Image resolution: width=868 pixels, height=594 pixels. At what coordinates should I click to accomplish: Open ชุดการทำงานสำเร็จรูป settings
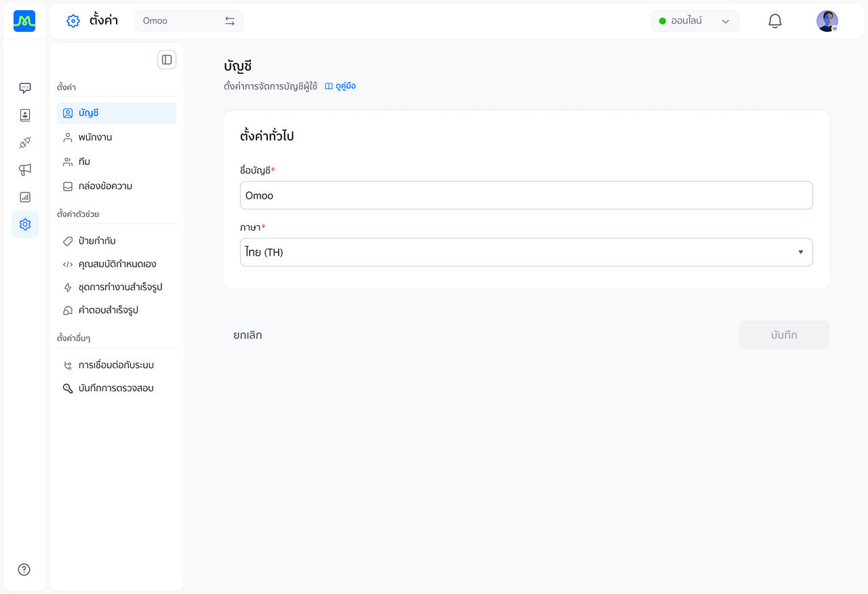(117, 288)
